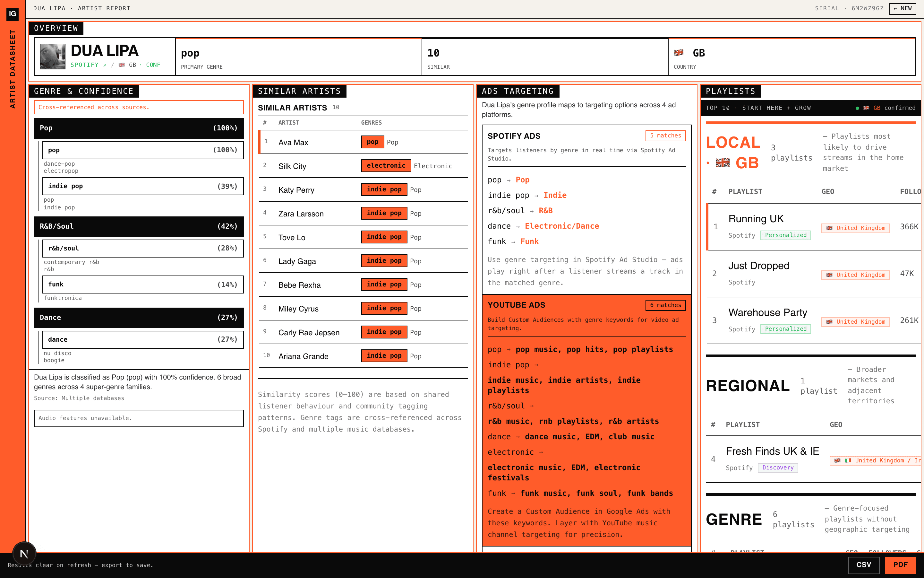The image size is (924, 578).
Task: Click United Kingdom geo tag for Warehouse Party
Action: [x=855, y=322]
